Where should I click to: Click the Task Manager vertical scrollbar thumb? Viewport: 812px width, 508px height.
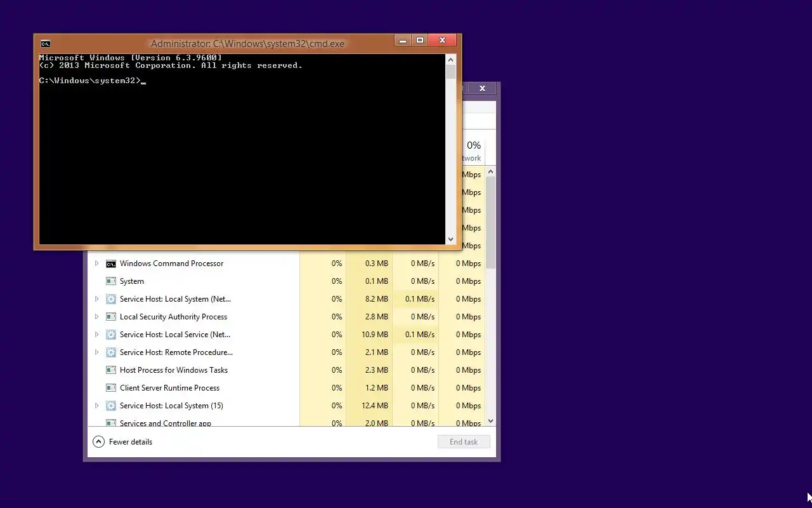pos(490,221)
